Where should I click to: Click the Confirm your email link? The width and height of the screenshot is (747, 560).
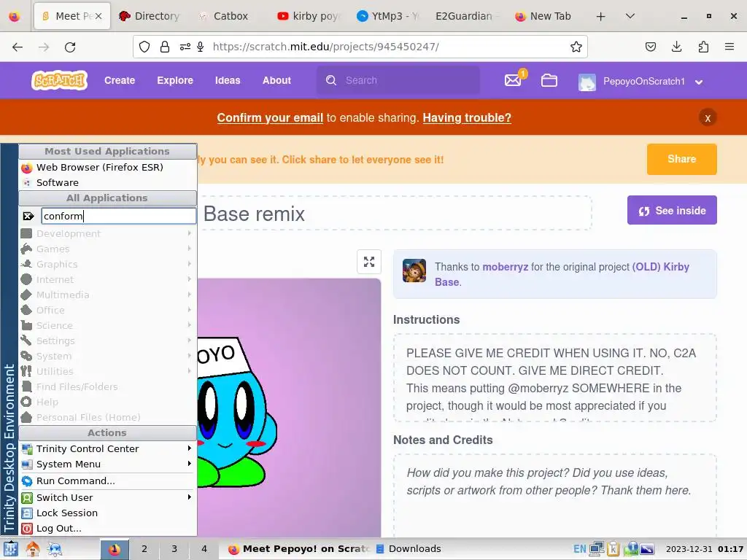270,117
